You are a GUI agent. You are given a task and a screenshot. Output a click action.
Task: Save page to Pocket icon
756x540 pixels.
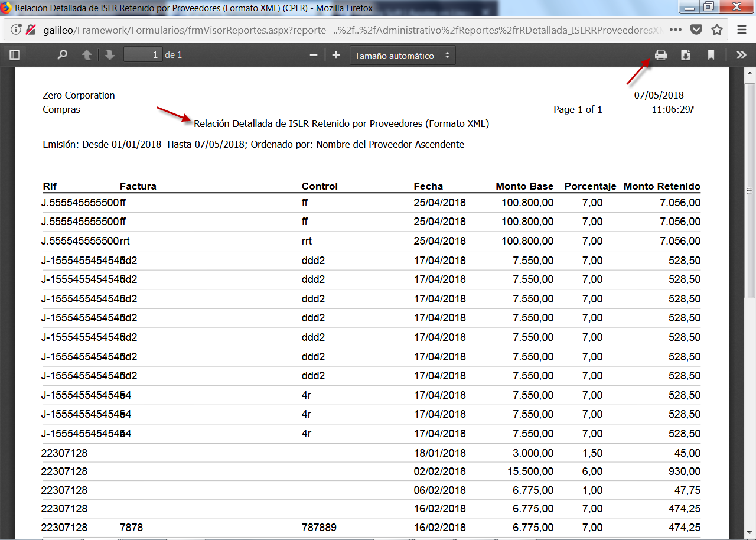(x=696, y=30)
